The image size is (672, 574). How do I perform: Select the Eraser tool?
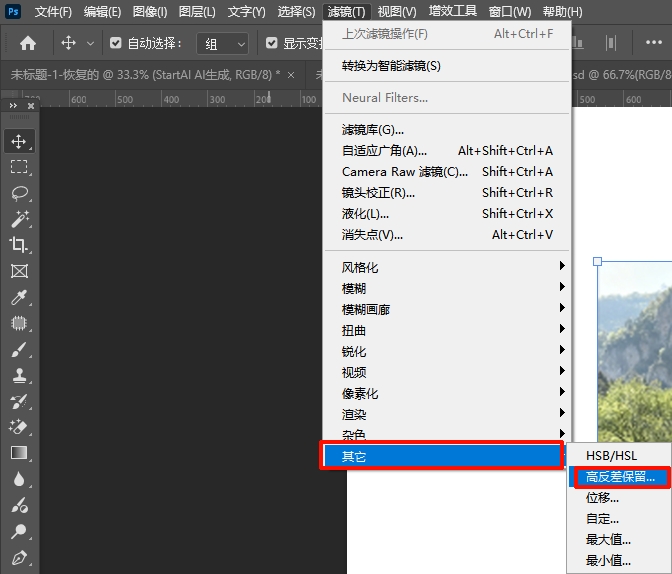click(19, 427)
